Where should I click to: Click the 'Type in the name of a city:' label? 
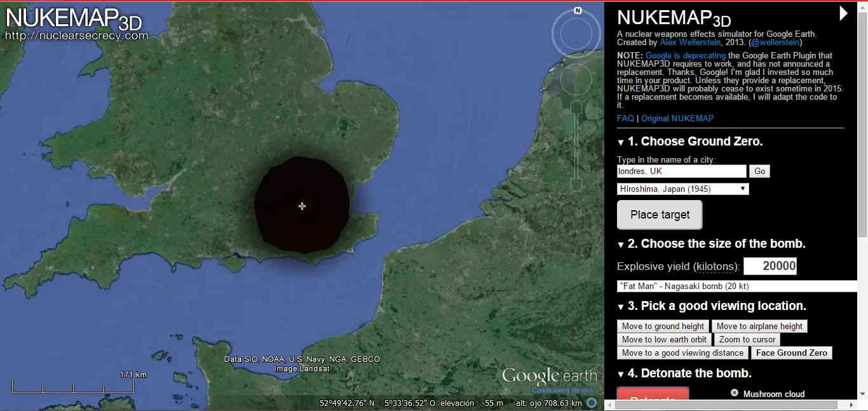[x=666, y=160]
